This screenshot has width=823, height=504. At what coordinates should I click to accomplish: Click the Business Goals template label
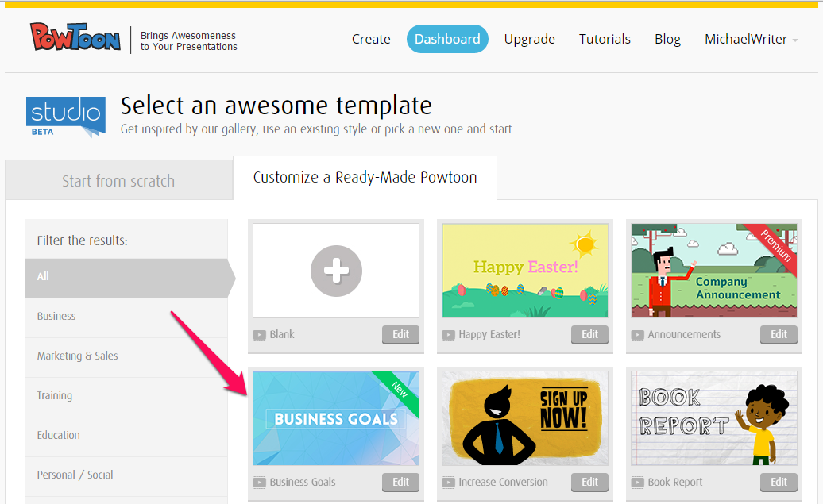point(303,482)
